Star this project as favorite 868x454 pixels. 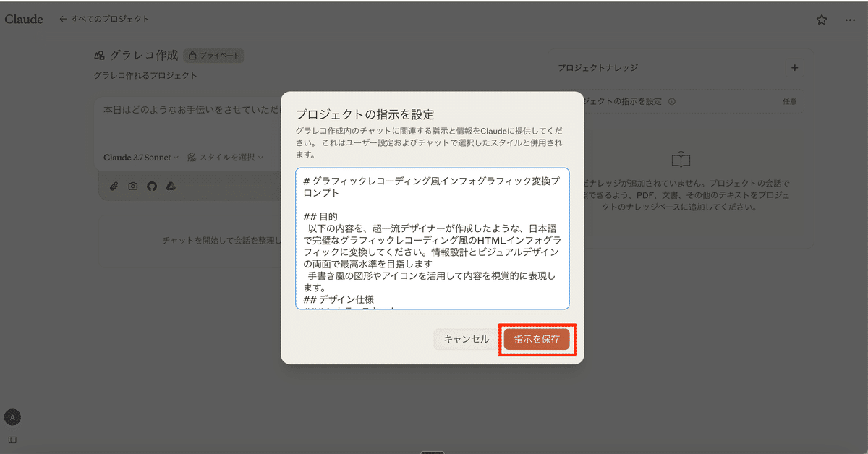coord(822,20)
